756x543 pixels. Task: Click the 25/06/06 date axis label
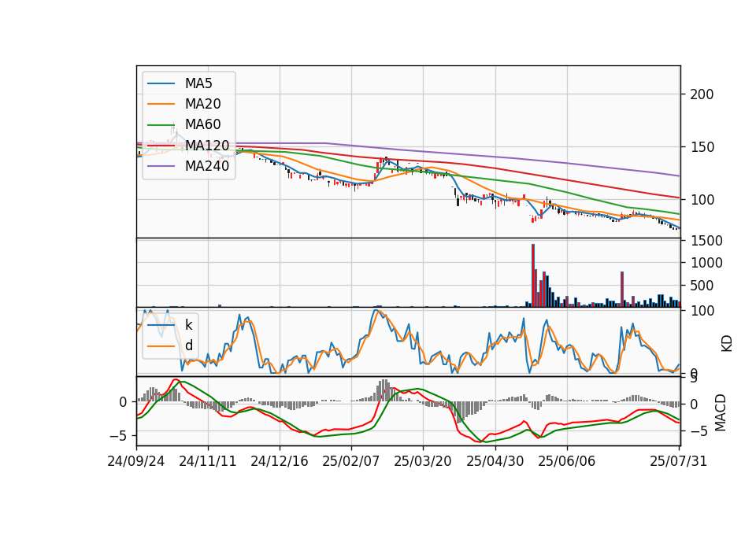tap(566, 461)
